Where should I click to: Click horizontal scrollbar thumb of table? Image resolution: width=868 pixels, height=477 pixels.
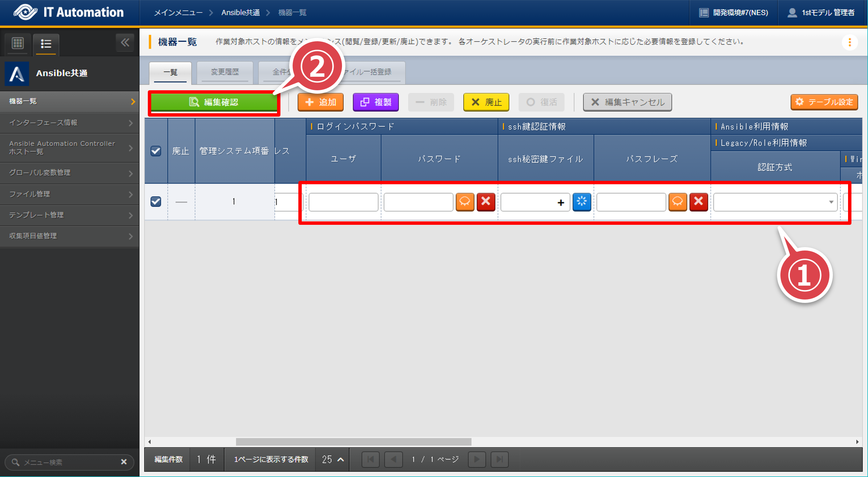[x=353, y=442]
